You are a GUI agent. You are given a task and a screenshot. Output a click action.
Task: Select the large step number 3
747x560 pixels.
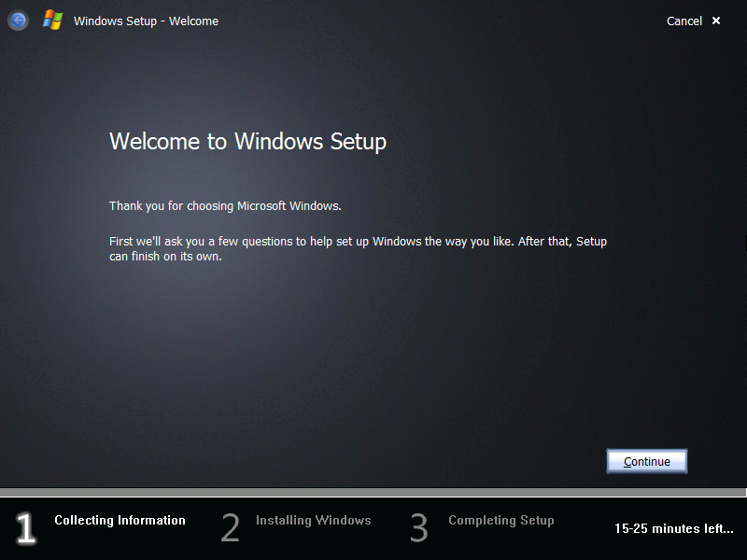(x=419, y=527)
